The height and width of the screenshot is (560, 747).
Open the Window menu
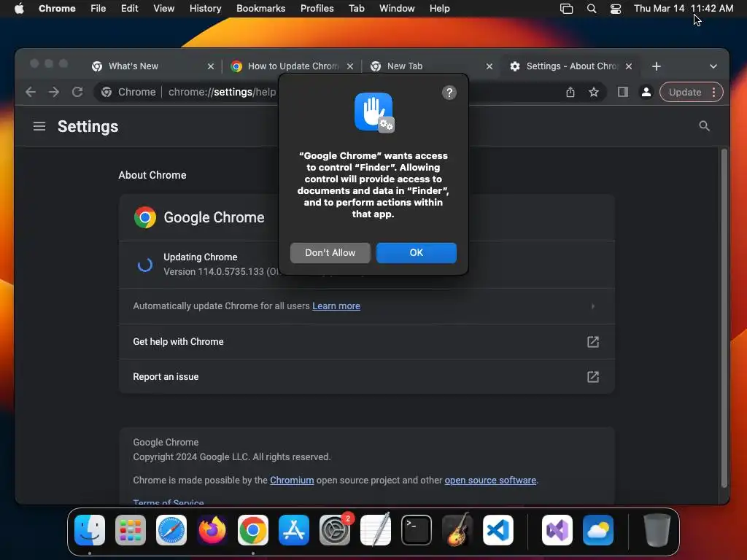pos(397,9)
